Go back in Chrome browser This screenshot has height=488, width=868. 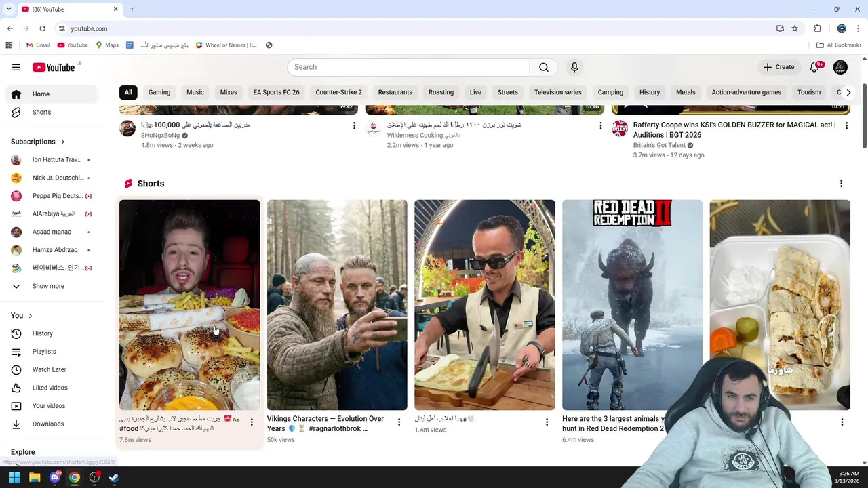tap(9, 28)
